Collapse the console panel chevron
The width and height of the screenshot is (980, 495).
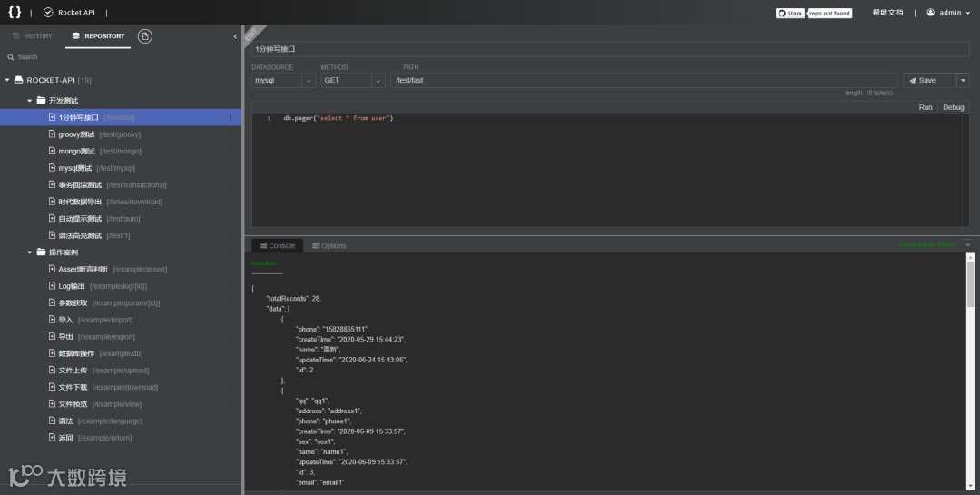pos(968,244)
